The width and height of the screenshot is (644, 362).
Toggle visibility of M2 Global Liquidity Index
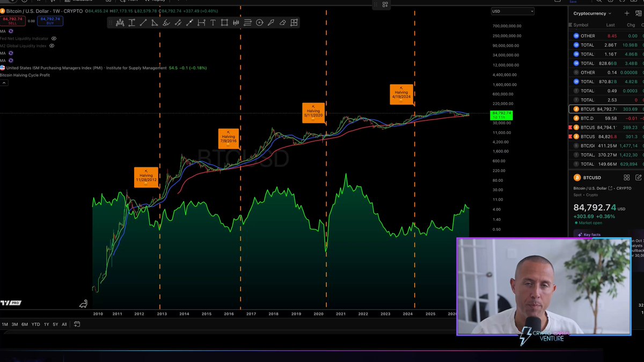coord(52,46)
